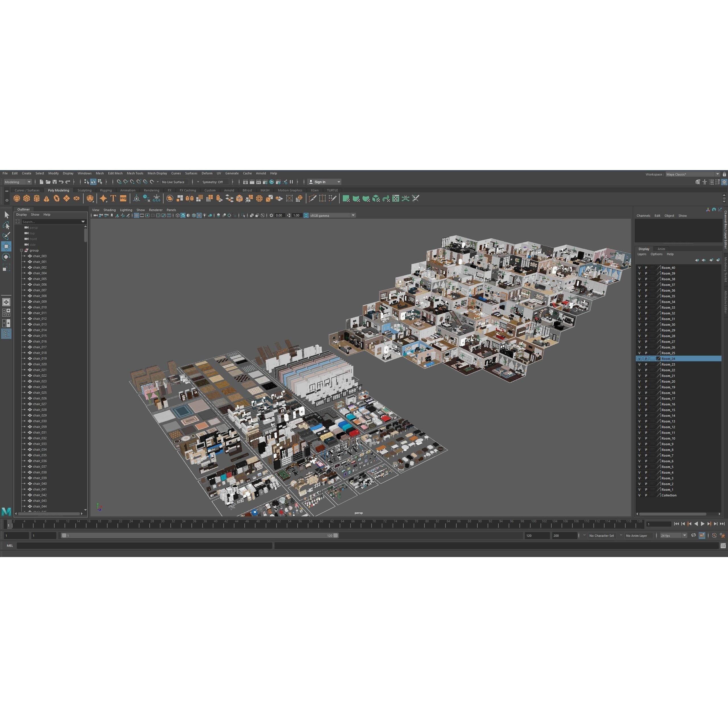The width and height of the screenshot is (728, 728).
Task: Toggle visibility of the Room_40 layer
Action: pos(640,267)
